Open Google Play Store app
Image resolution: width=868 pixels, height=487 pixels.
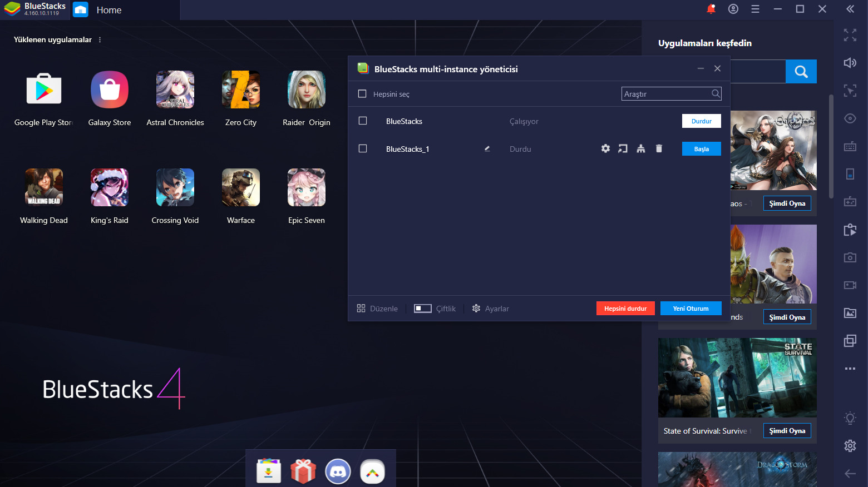[x=44, y=90]
